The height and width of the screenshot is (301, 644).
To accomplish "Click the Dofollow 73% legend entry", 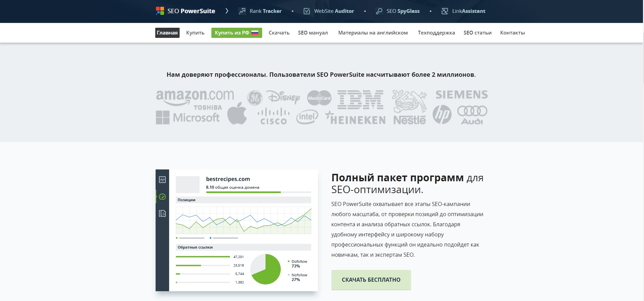I will click(x=298, y=264).
